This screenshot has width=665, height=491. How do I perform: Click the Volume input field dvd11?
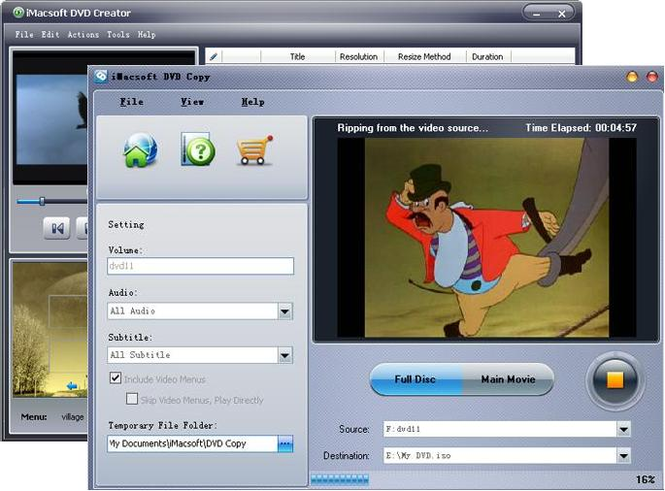pos(200,266)
